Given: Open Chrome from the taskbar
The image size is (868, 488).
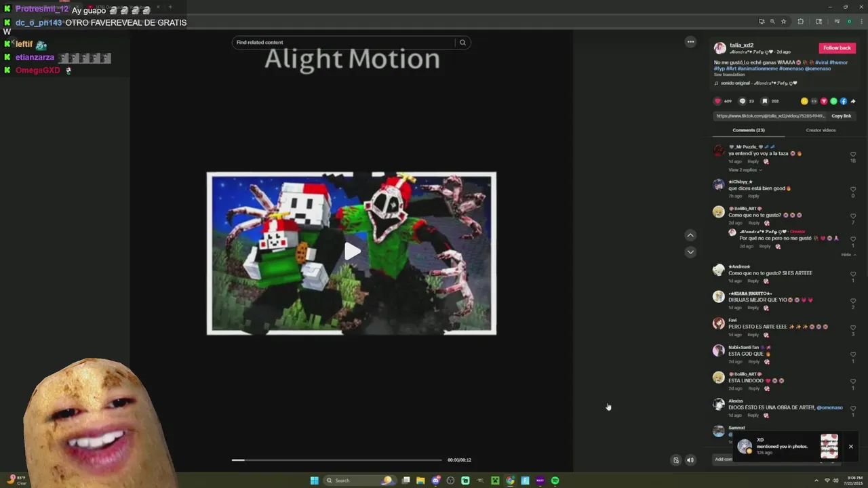Looking at the screenshot, I should click(510, 481).
